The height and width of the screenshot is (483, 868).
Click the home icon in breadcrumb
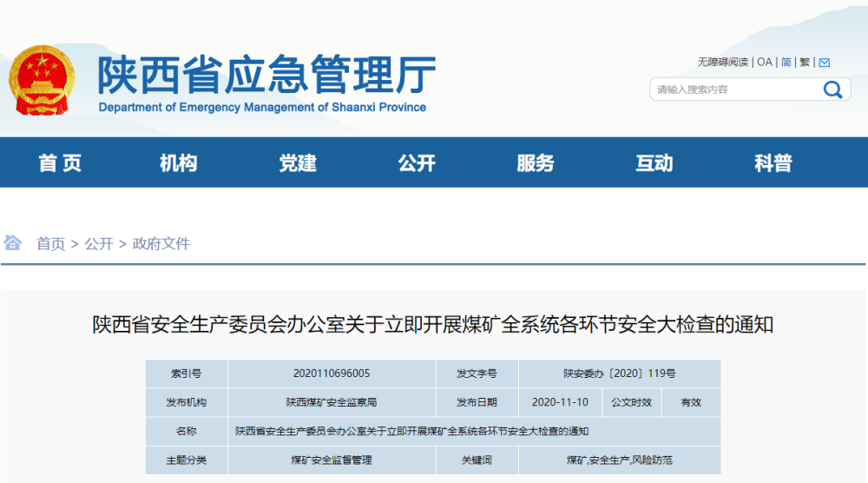[x=12, y=242]
